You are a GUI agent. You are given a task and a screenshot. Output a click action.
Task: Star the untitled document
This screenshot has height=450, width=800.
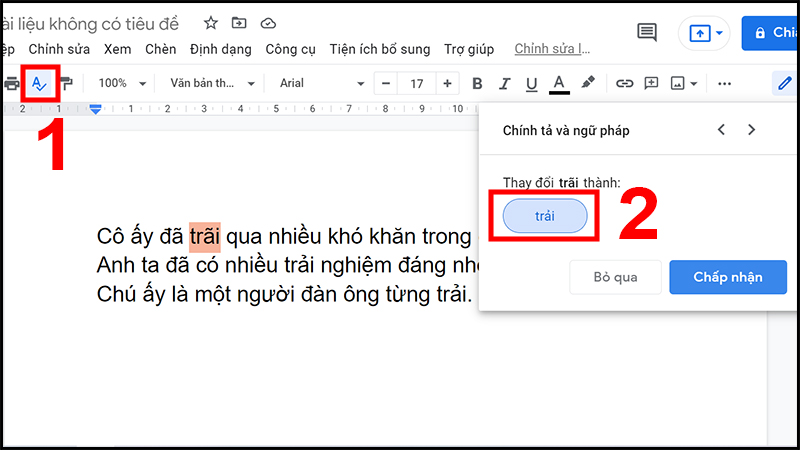211,23
